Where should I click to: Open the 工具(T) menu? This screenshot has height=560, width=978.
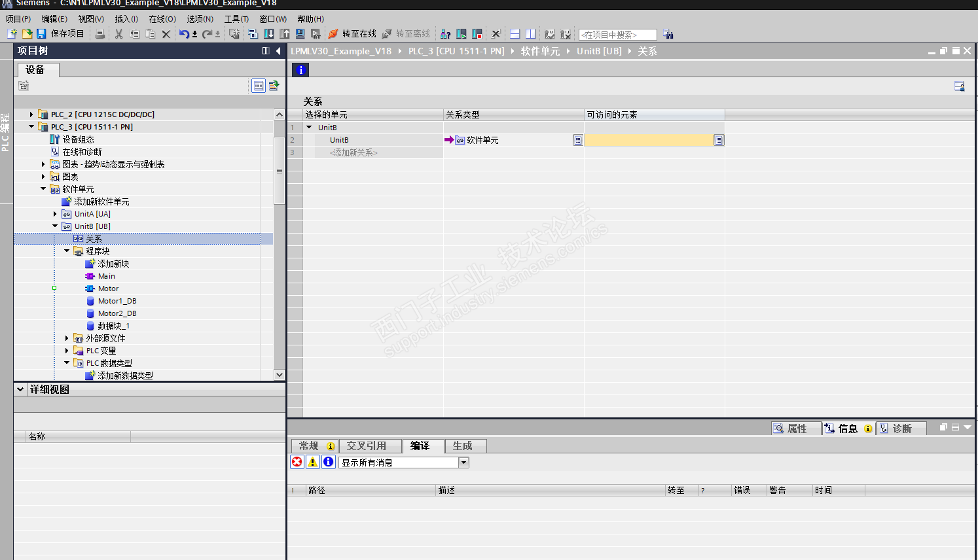point(236,19)
